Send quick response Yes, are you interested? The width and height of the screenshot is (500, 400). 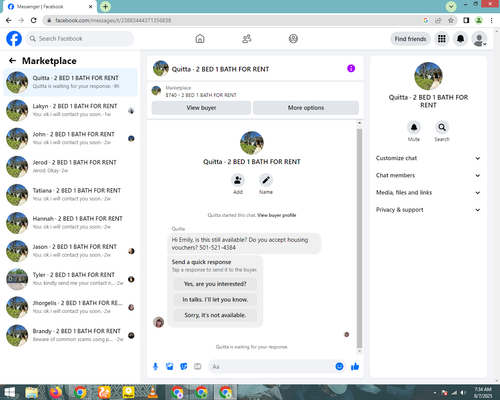[x=215, y=284]
